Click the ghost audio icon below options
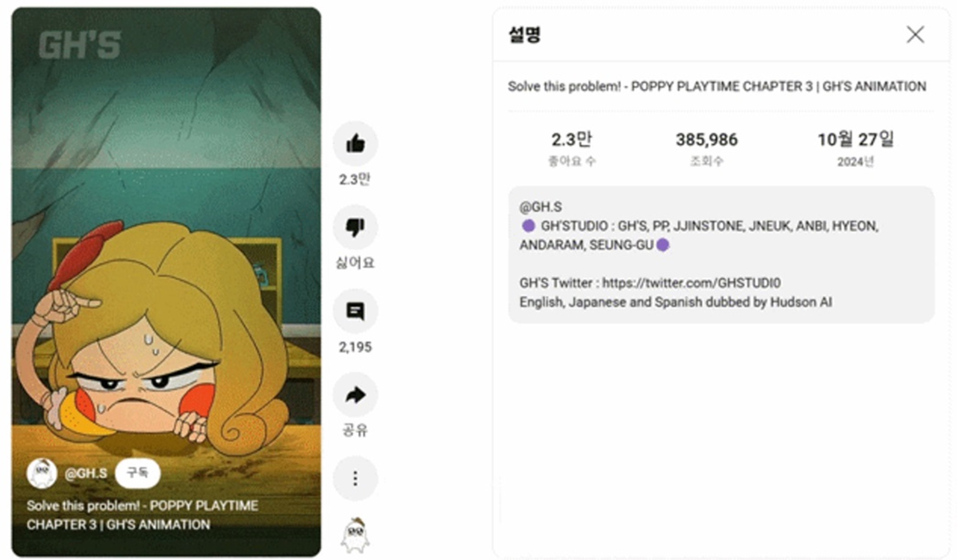957x560 pixels. click(x=355, y=535)
